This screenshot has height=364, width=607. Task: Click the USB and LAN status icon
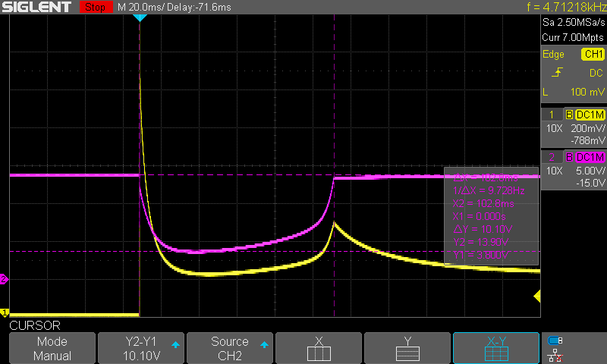coord(555,347)
